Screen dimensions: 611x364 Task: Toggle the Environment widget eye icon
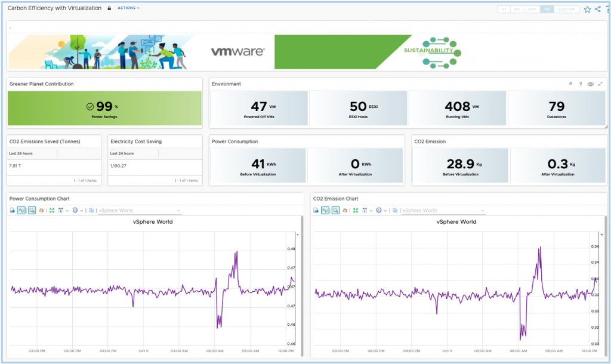[x=590, y=84]
